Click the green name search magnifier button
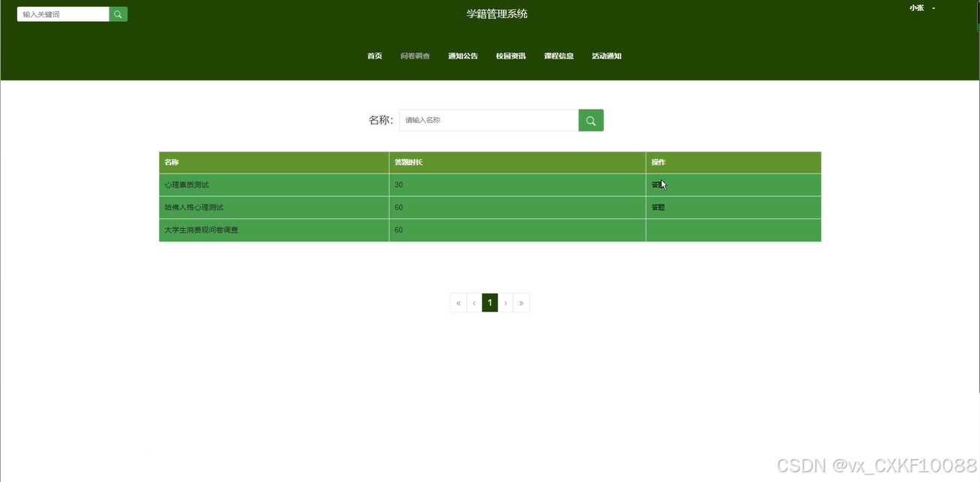This screenshot has width=980, height=482. point(591,120)
